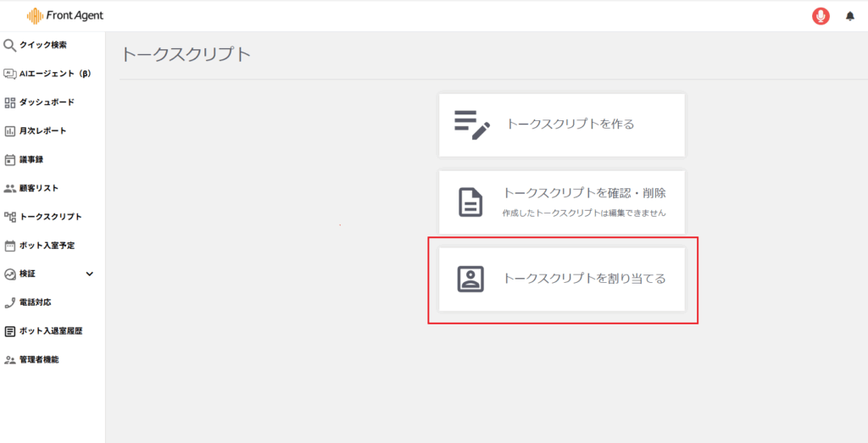
Task: Click the pencil icon for creating talk script
Action: tap(471, 125)
